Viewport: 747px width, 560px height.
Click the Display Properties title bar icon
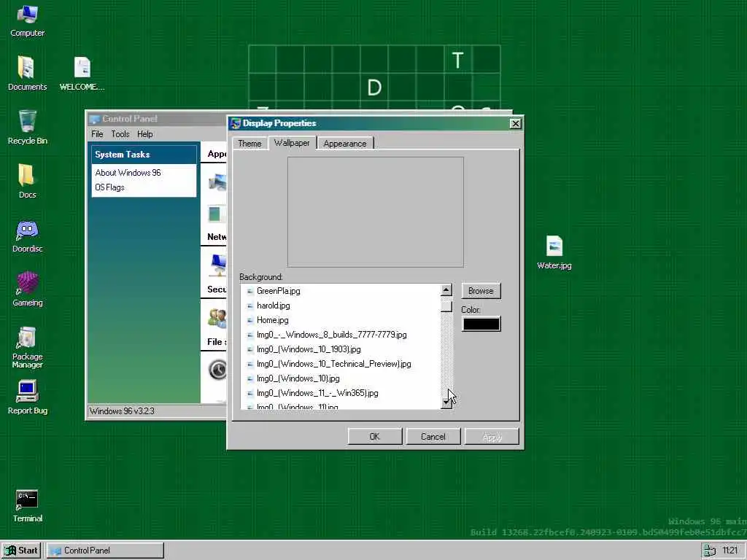tap(236, 123)
